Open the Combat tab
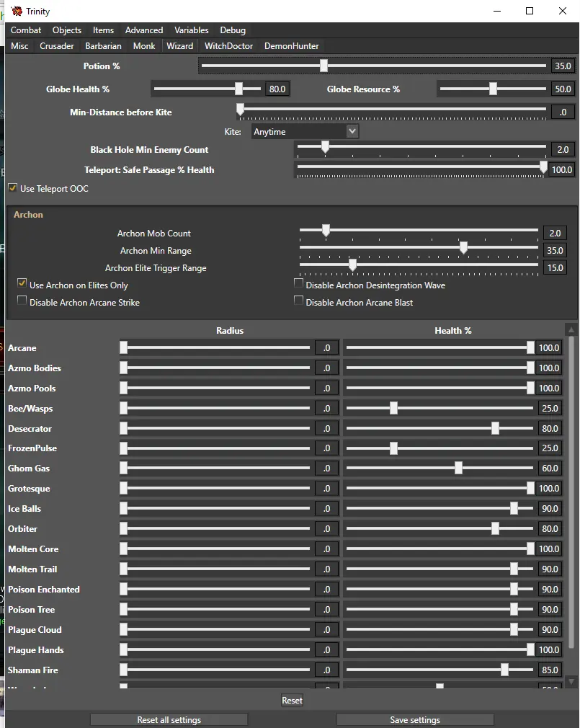 click(x=26, y=30)
